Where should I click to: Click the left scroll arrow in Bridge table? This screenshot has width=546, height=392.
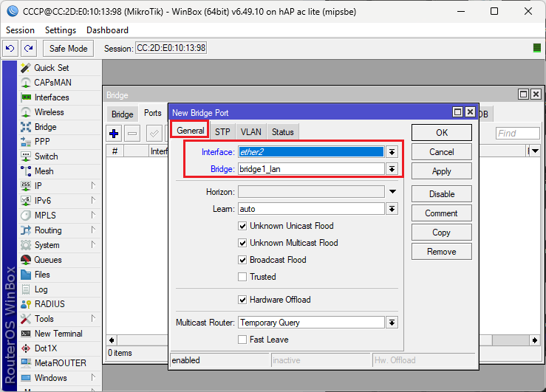[x=112, y=340]
